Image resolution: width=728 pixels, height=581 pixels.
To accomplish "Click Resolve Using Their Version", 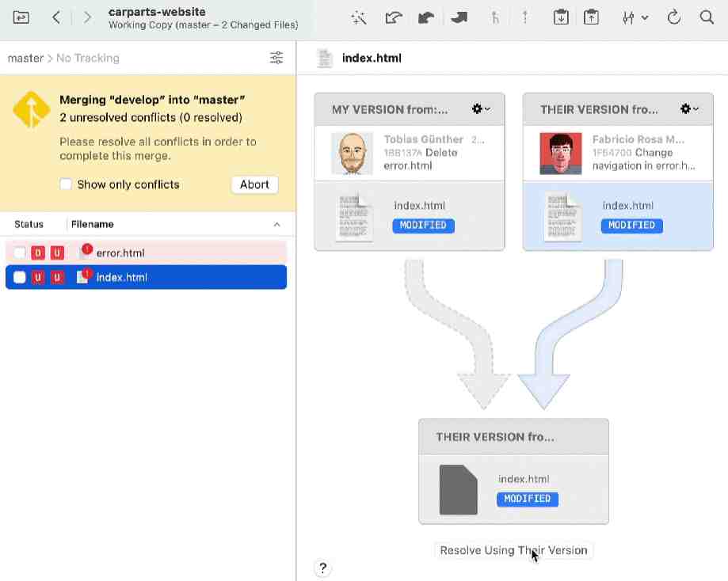I will click(513, 550).
